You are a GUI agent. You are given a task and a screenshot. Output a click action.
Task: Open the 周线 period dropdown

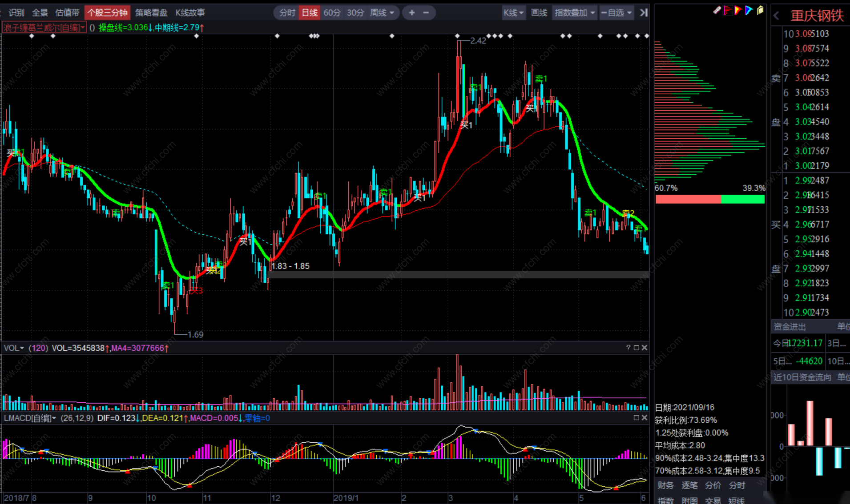[382, 12]
